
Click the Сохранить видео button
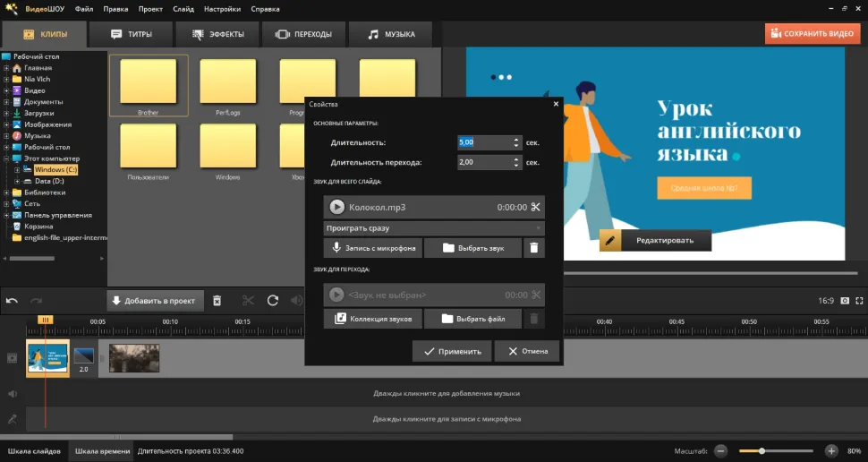point(813,34)
